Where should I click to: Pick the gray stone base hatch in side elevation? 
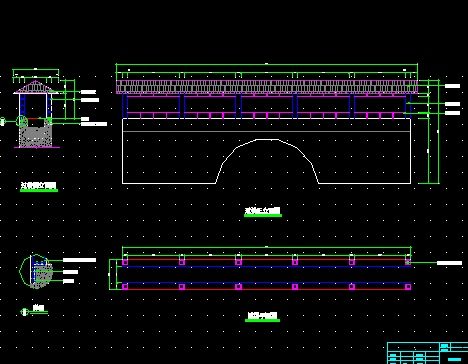tap(36, 137)
